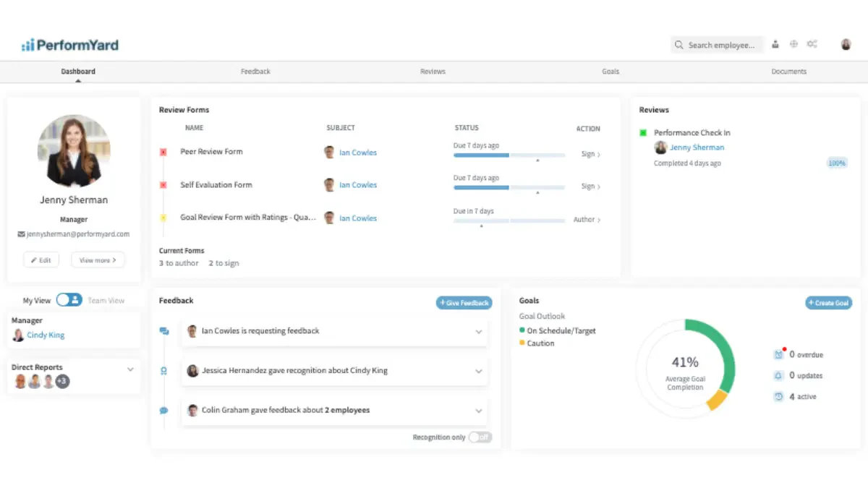
Task: Click the chat bubbles icon for feedback request
Action: click(164, 331)
